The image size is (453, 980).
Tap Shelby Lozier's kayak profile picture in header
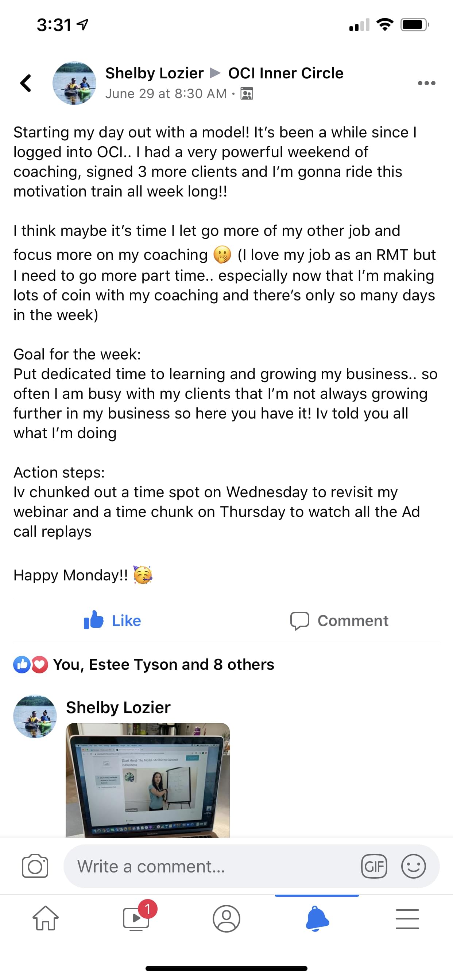[x=74, y=83]
